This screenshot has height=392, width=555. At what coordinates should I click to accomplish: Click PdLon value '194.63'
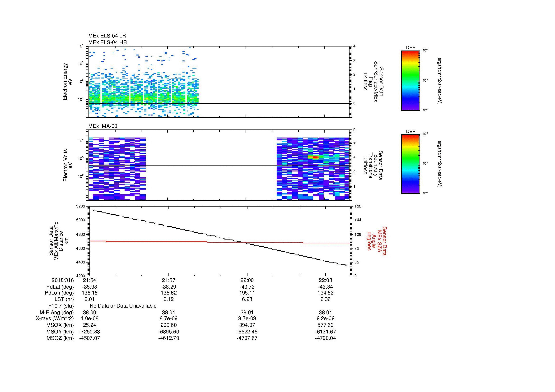point(326,293)
